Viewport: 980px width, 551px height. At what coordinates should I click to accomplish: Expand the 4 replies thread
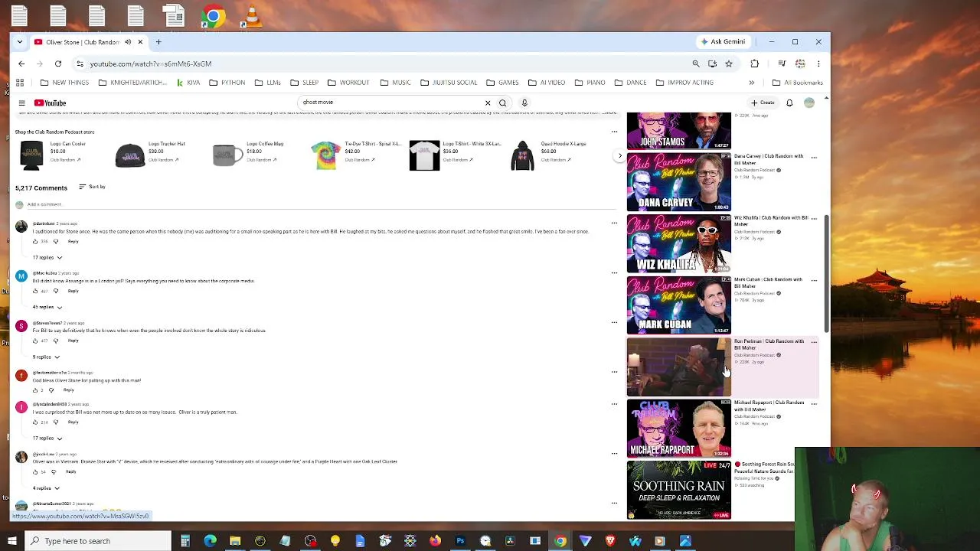pyautogui.click(x=46, y=488)
